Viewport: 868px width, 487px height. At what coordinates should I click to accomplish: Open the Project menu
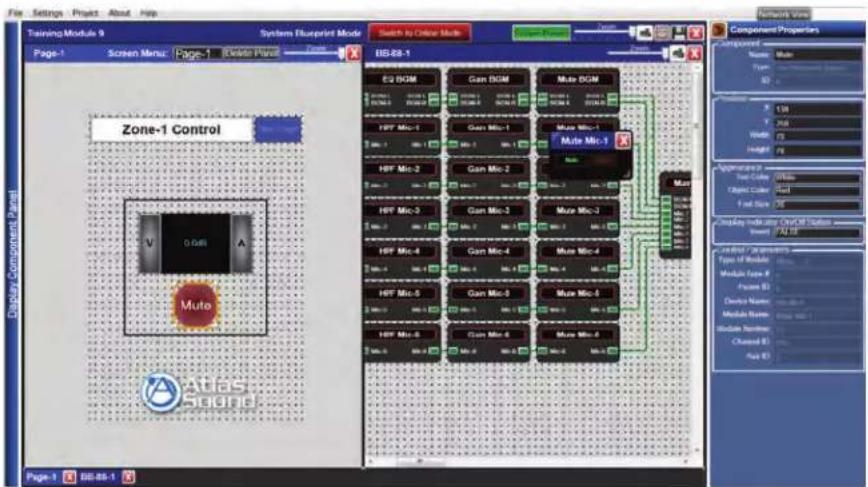pyautogui.click(x=85, y=13)
